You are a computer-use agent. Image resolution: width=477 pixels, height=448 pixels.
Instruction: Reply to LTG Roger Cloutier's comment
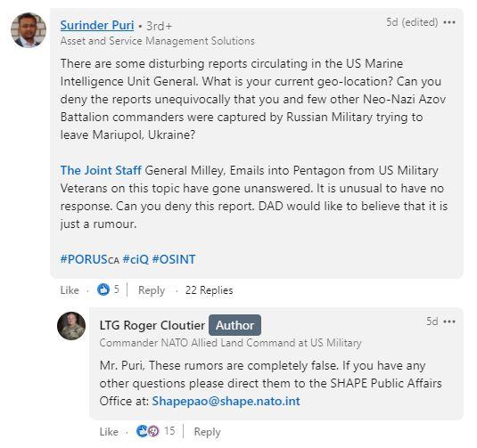coord(207,432)
